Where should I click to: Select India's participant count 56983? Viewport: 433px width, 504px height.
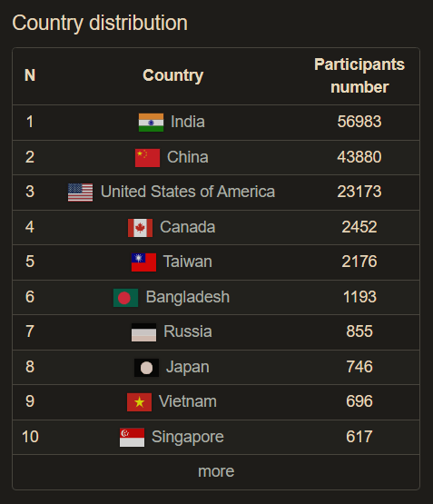point(359,122)
